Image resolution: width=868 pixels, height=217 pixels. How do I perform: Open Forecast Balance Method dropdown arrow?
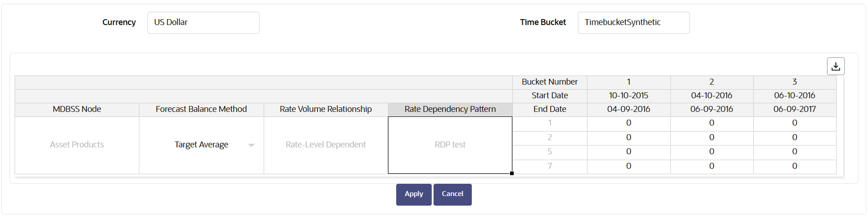coord(251,145)
